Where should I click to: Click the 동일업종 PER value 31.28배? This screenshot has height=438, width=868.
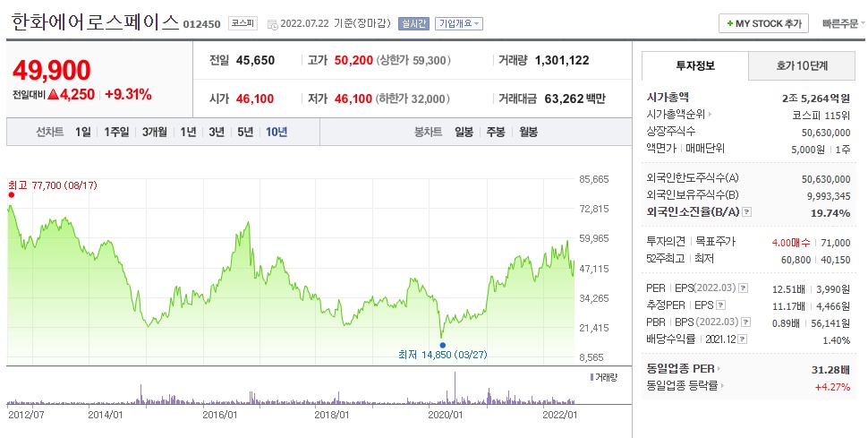(x=830, y=370)
